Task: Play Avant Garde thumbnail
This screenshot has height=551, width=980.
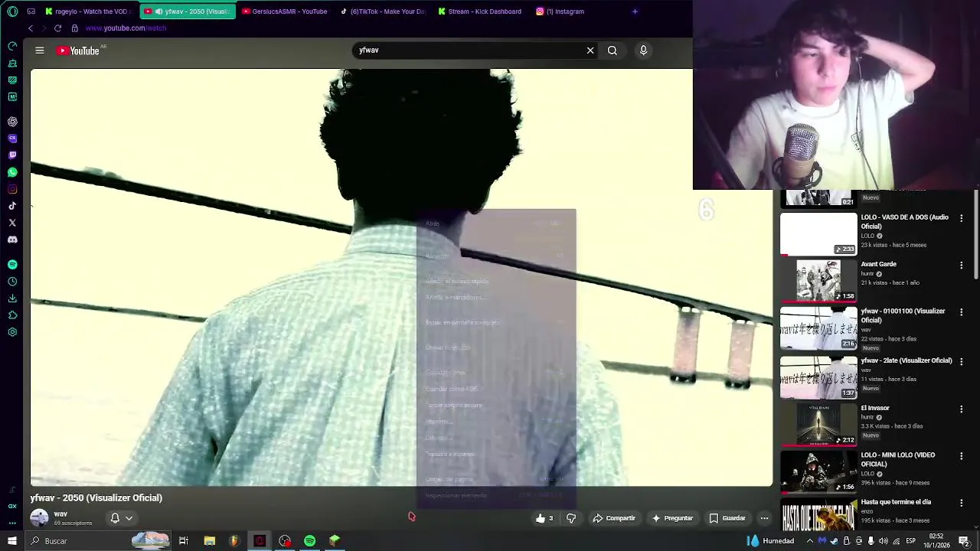Action: click(x=818, y=281)
